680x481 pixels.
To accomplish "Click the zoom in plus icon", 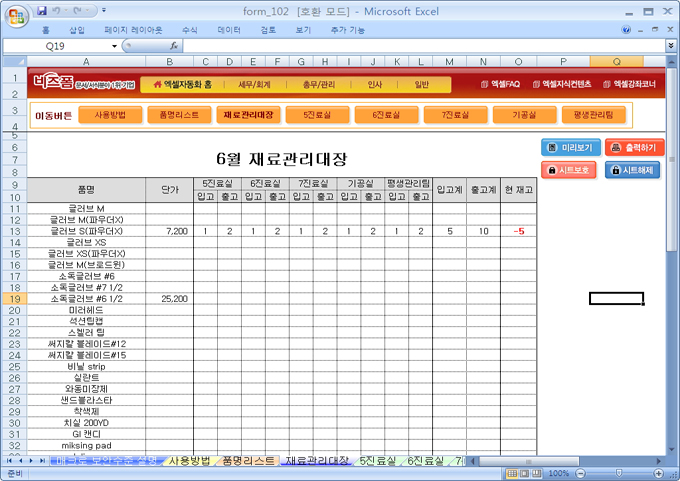I will (x=659, y=473).
